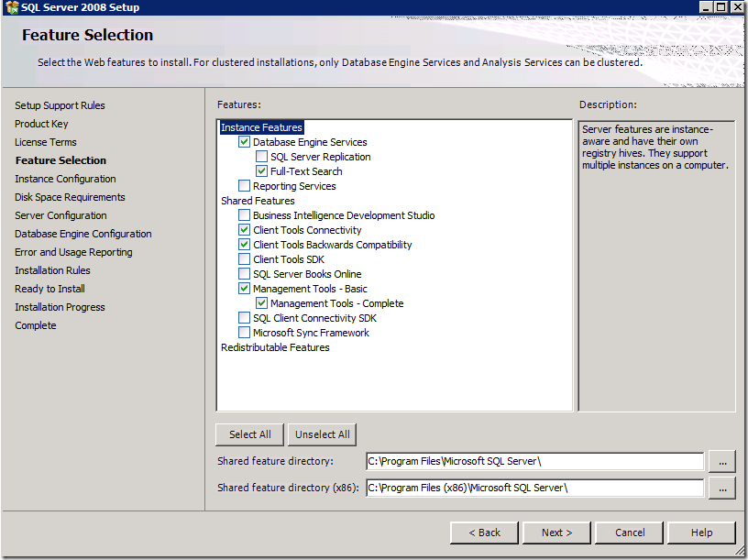Screen dimensions: 748x560
Task: Click Setup Support Rules step in sidebar
Action: pos(60,105)
